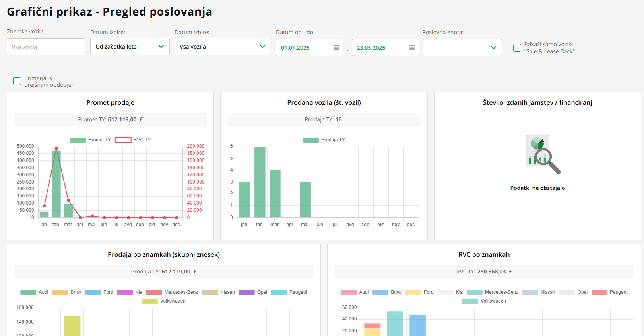
Task: Click 'Grafični prikaz - Pregled poslovanja' heading
Action: 110,12
